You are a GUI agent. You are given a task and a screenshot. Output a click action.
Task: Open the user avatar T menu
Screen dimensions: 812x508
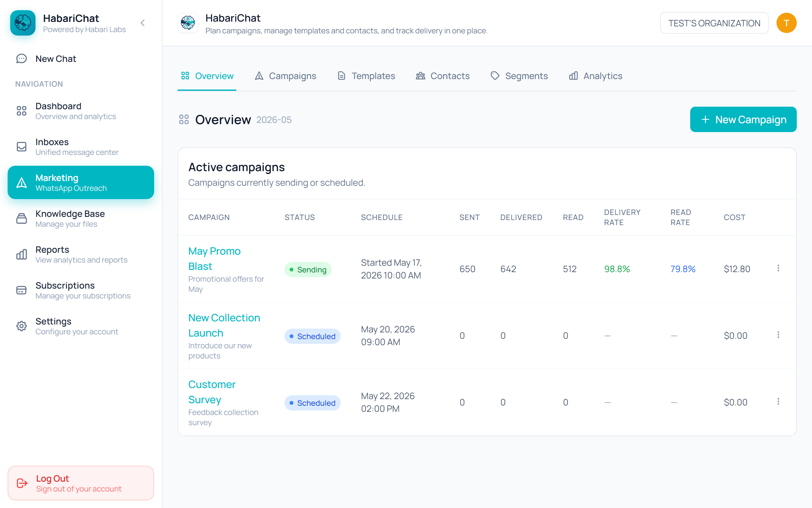(x=786, y=23)
